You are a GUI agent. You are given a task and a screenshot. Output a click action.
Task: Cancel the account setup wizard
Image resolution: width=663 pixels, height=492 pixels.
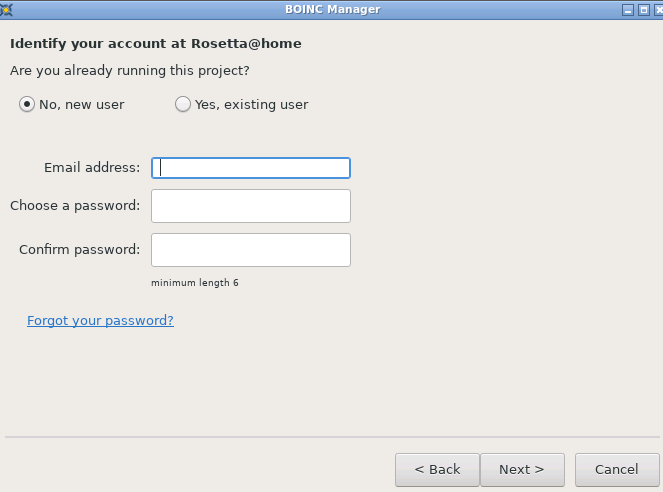click(617, 470)
